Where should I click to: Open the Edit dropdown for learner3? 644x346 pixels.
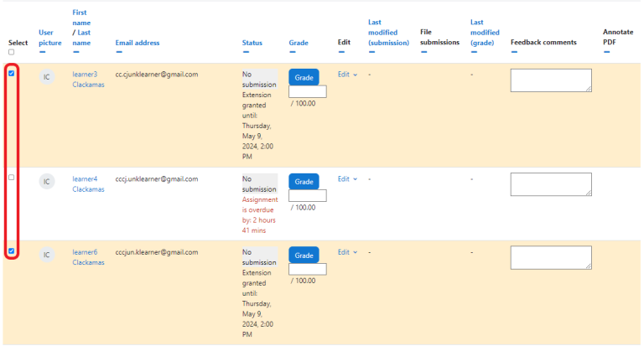[x=347, y=75]
